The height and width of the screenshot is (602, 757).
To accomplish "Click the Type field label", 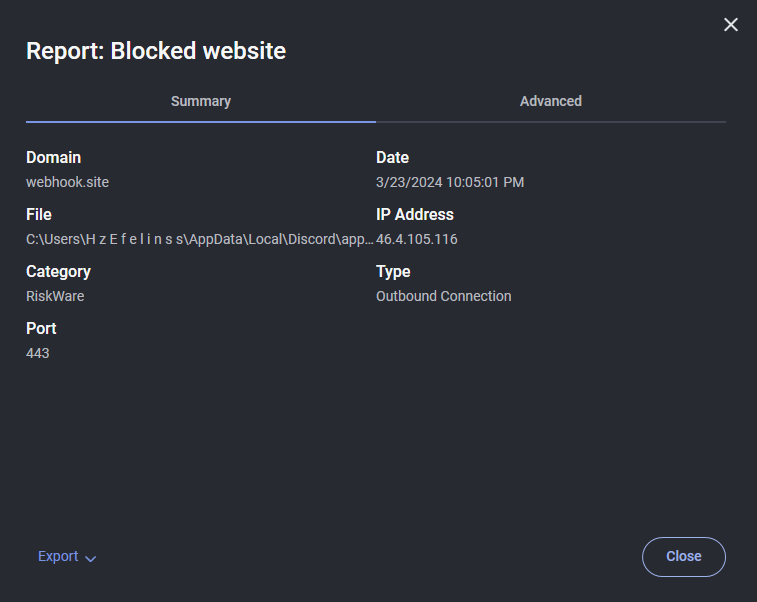I will click(393, 271).
